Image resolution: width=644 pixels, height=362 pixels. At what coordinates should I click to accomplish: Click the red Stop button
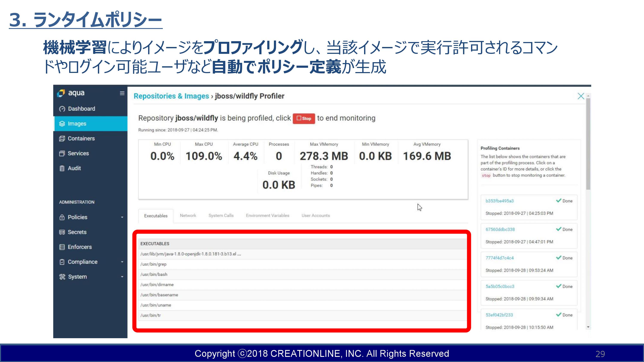coord(304,118)
